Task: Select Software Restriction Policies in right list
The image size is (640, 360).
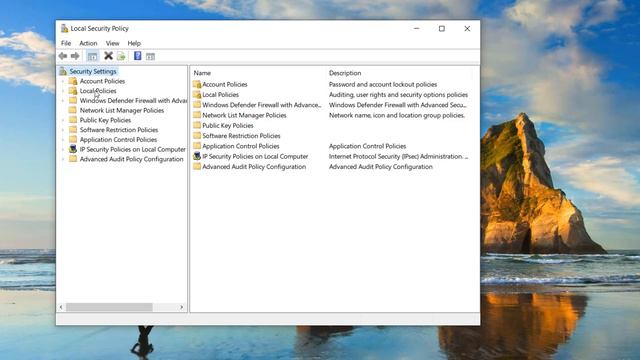Action: [x=241, y=136]
